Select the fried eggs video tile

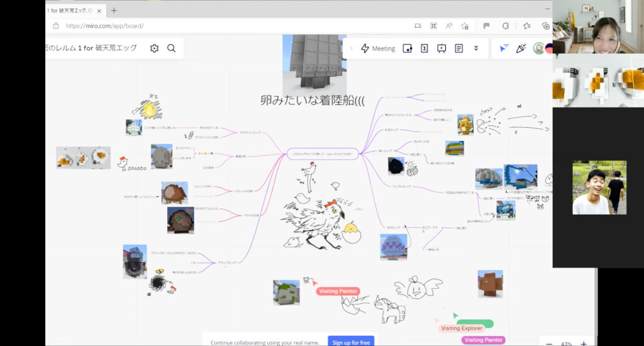click(x=598, y=81)
